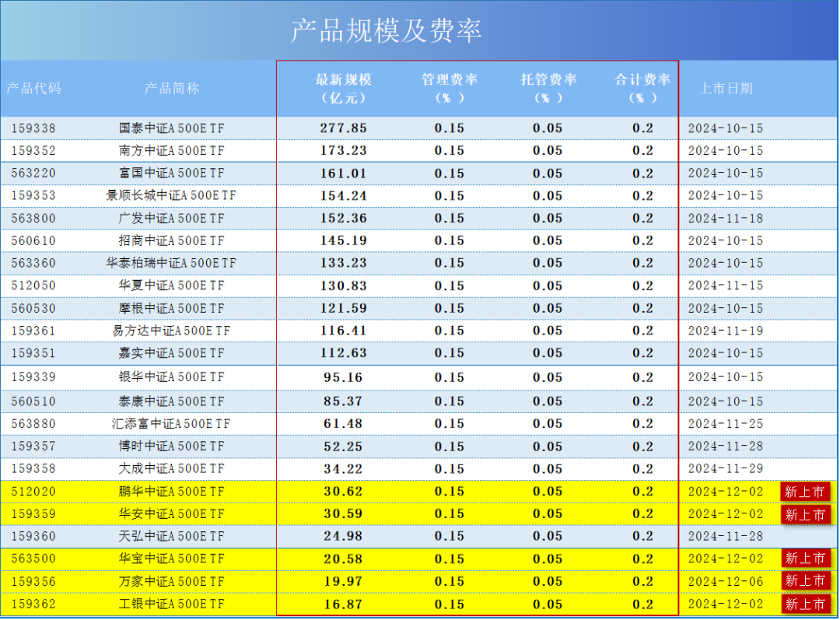Image resolution: width=840 pixels, height=620 pixels.
Task: Click 新上市 badge in the 159362 row
Action: pos(806,604)
